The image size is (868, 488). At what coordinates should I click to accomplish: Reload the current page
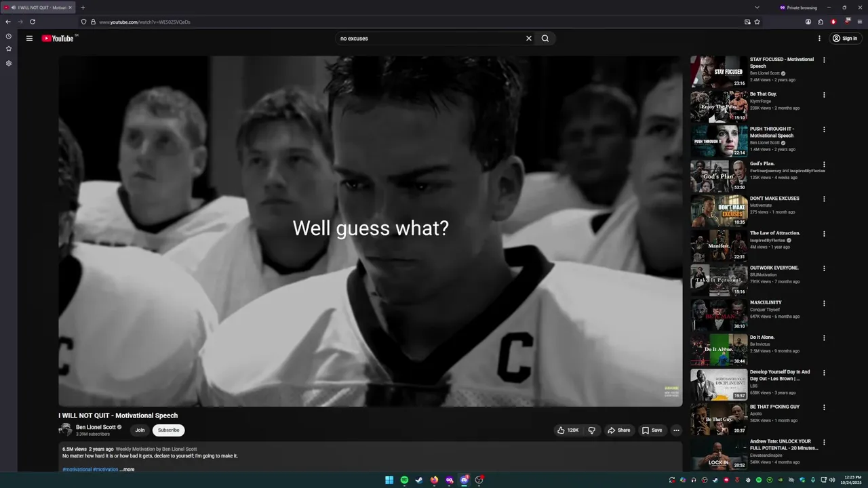tap(32, 22)
